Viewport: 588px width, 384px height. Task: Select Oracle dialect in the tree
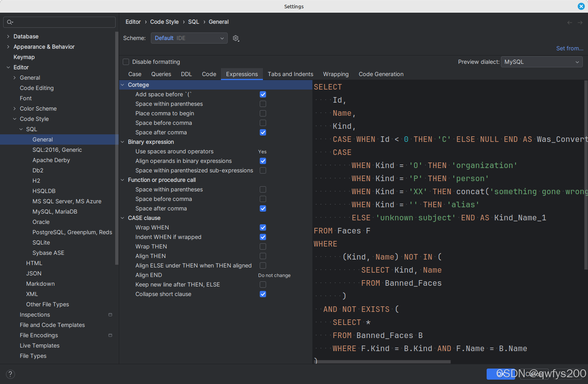(x=41, y=222)
